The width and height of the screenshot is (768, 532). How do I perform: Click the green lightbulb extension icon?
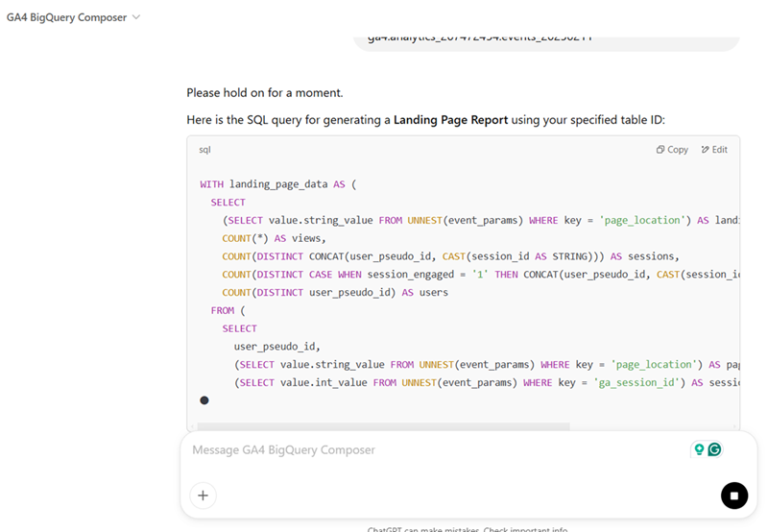point(699,449)
